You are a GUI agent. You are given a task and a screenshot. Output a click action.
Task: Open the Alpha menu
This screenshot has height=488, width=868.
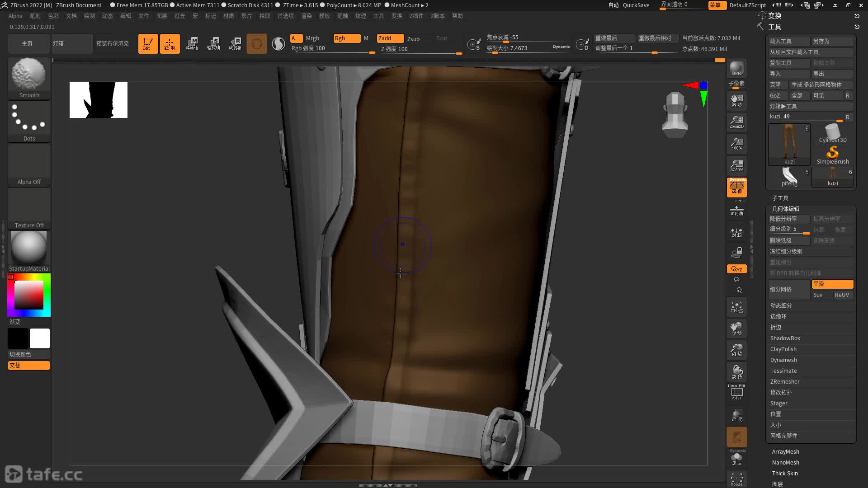15,16
